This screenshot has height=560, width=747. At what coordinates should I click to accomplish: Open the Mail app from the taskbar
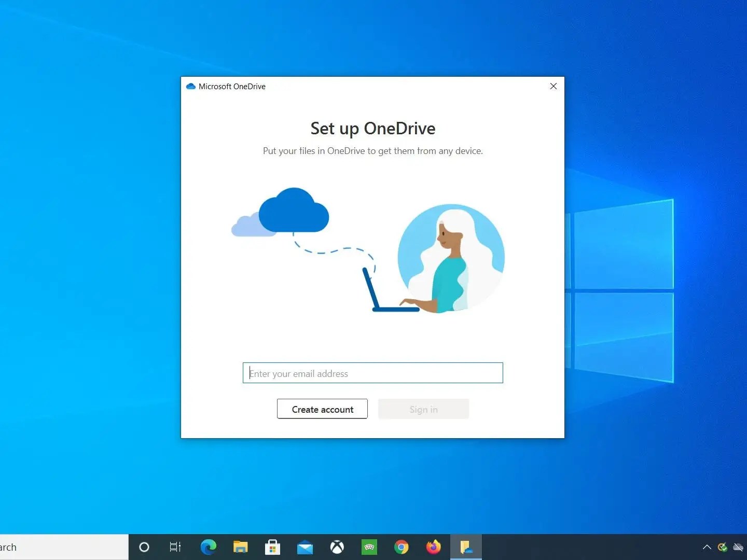tap(305, 547)
